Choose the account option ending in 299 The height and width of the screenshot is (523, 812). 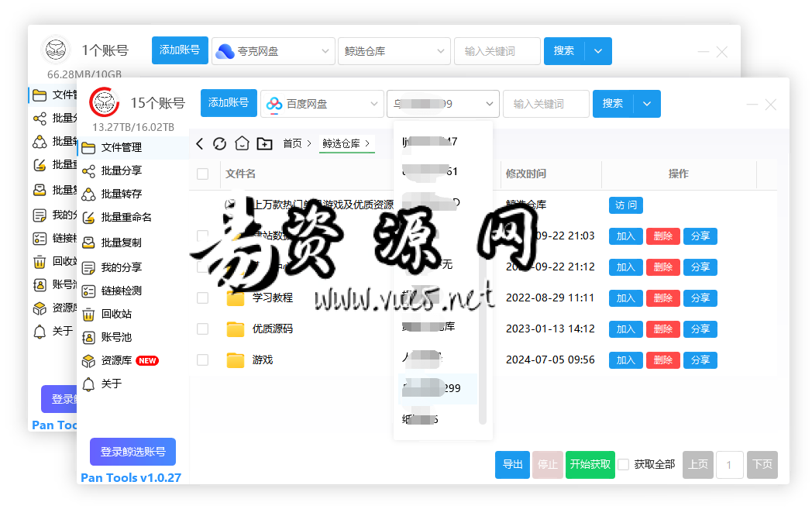438,389
